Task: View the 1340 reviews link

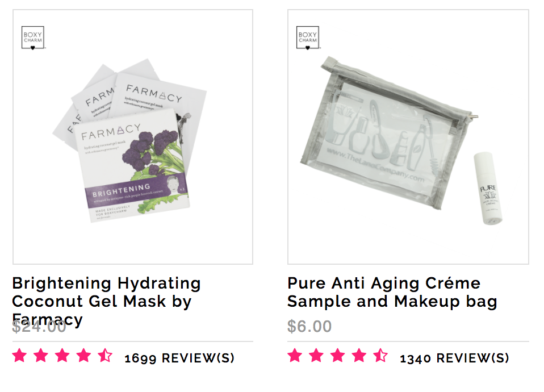Action: click(454, 358)
